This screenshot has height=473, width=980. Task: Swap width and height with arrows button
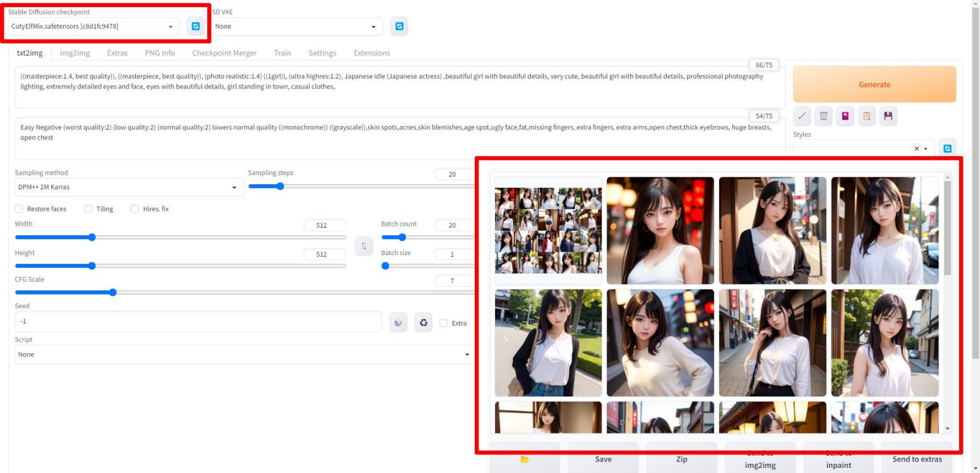364,246
